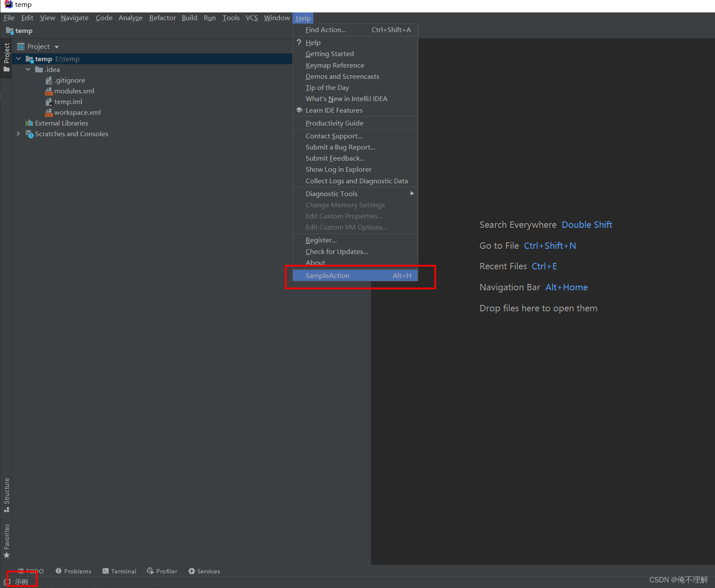Open the Problems tool window
This screenshot has height=588, width=715.
(x=74, y=571)
